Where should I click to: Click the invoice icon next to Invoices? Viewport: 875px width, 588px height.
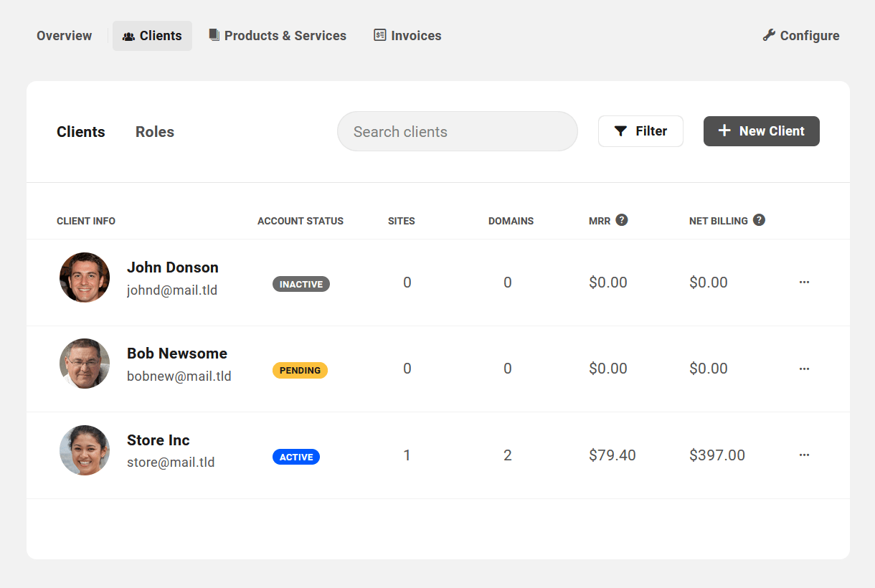coord(380,35)
